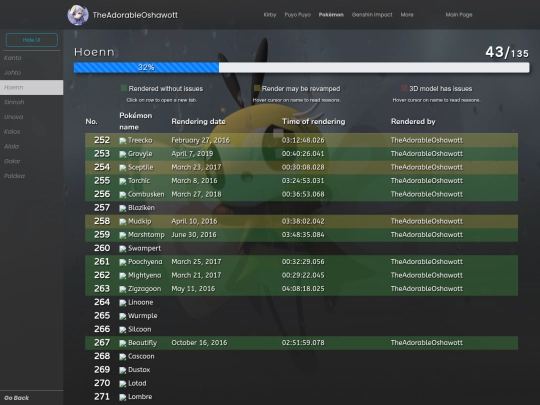Click Cascoon's image icon

point(123,356)
